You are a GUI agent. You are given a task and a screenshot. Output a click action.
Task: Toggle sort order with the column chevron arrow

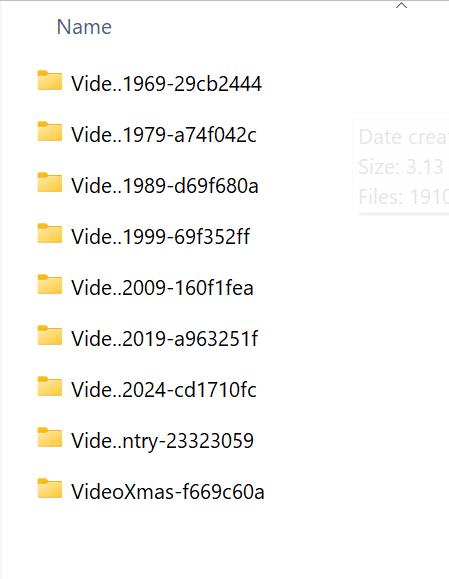tap(401, 5)
